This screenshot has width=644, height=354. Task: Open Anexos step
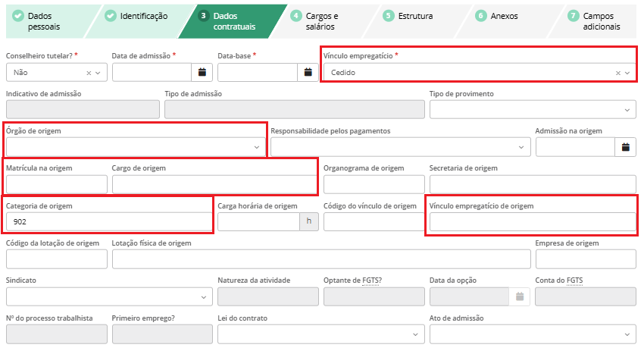[x=509, y=21]
